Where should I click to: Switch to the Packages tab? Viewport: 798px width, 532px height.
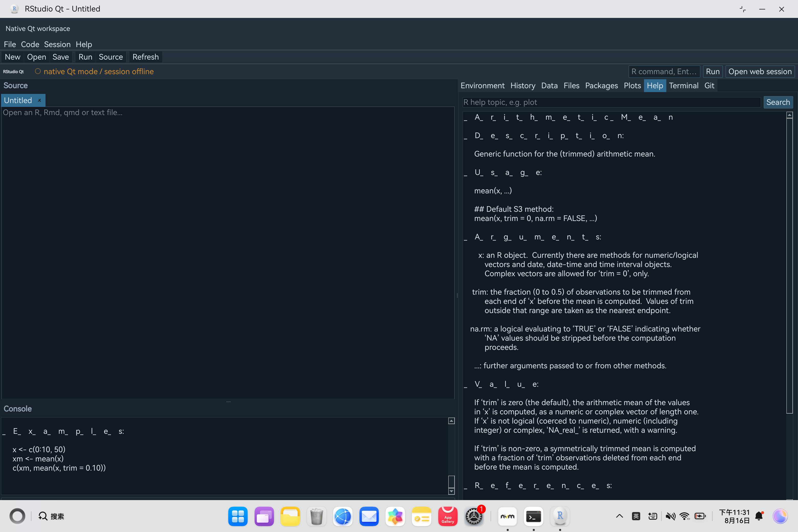coord(601,85)
